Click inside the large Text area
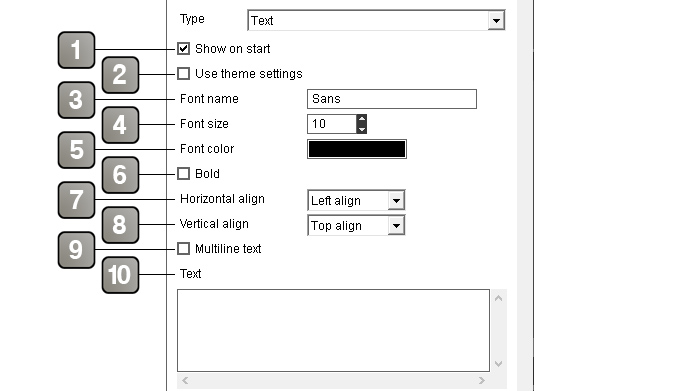Viewport: 700px width, 391px height. click(x=333, y=330)
